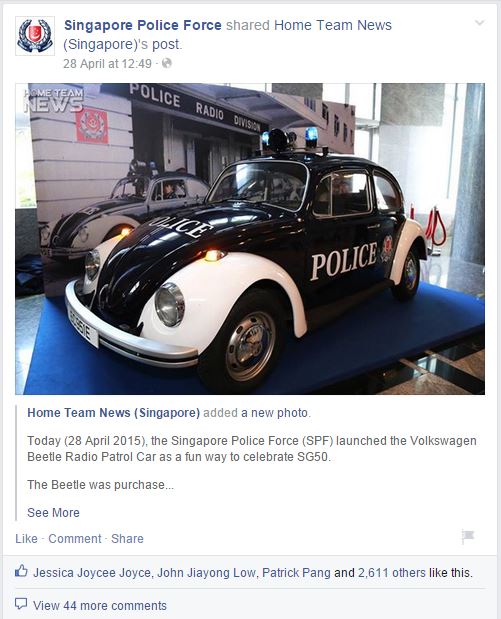Click the 28 April at 12:49 timestamp
The height and width of the screenshot is (619, 501).
click(x=107, y=64)
